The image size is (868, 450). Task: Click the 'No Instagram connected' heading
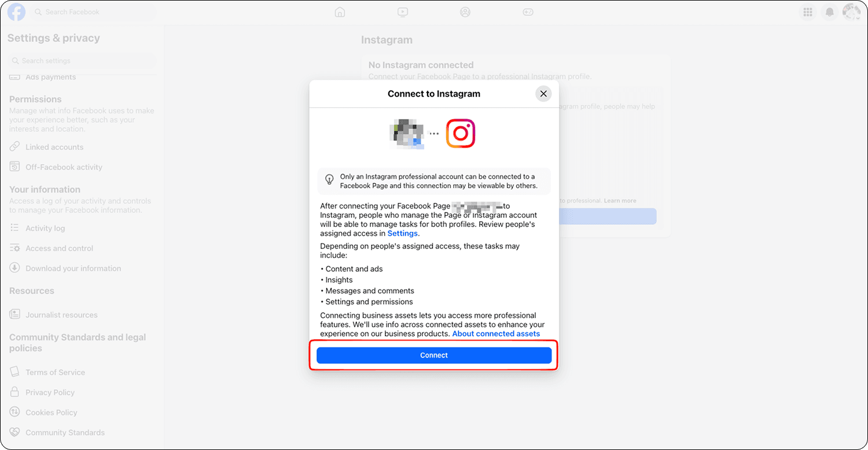(421, 65)
